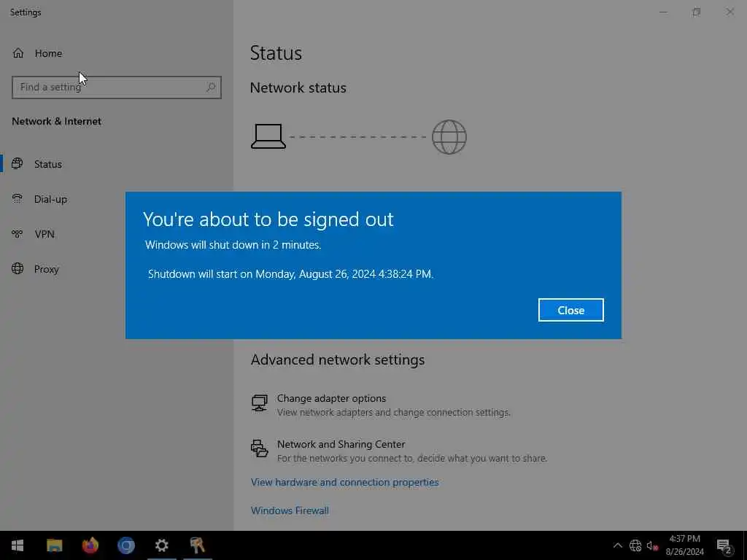This screenshot has width=747, height=560.
Task: Click the Dial-up icon
Action: (18, 199)
